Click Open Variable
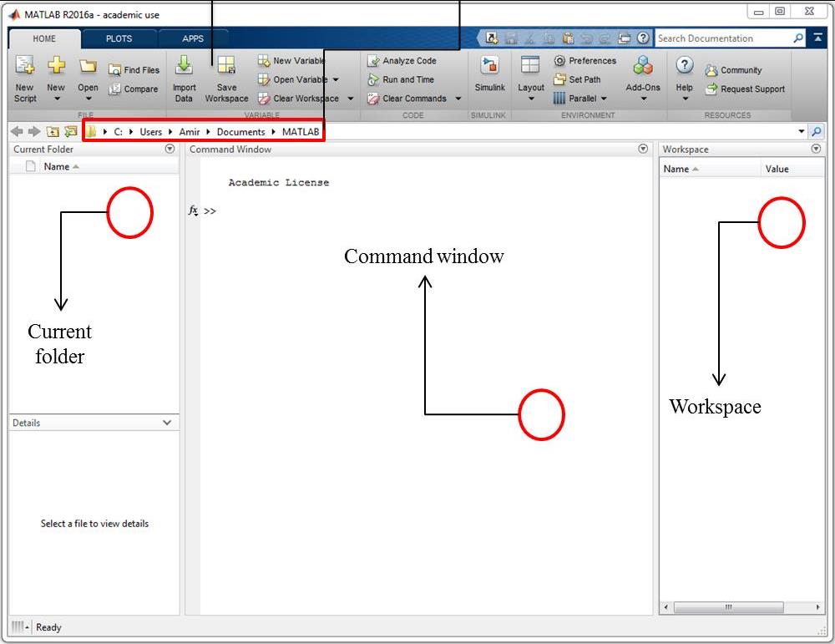This screenshot has height=644, width=835. 292,79
